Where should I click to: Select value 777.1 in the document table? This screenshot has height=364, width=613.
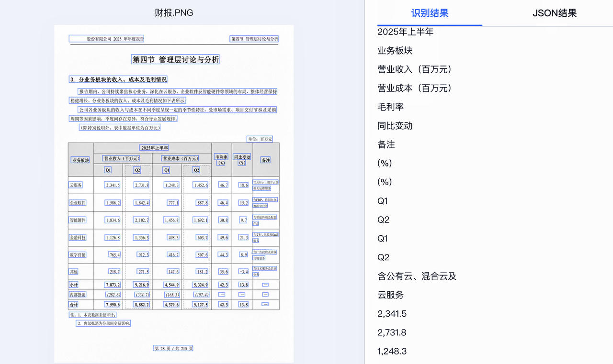[x=173, y=203]
